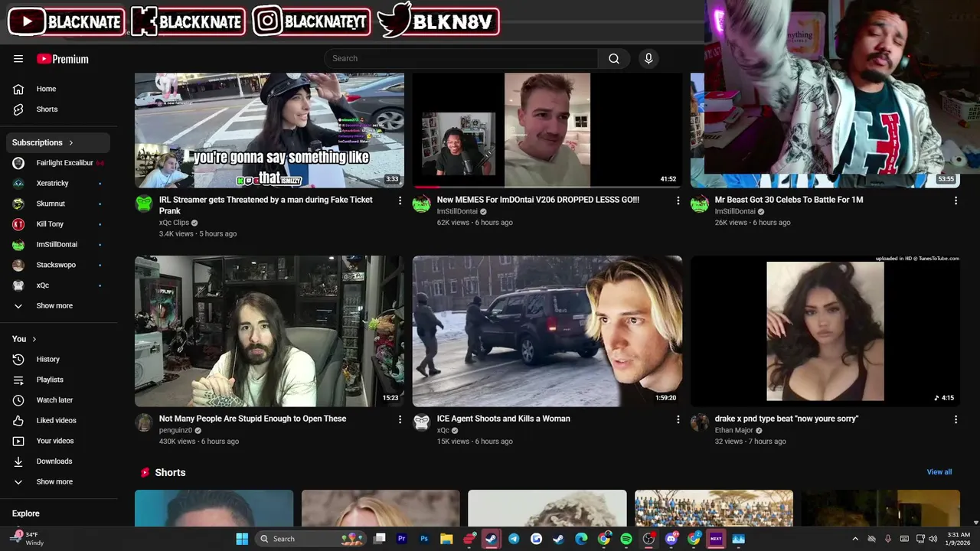Viewport: 980px width, 551px height.
Task: Open options menu for ICE Agent video
Action: click(678, 419)
